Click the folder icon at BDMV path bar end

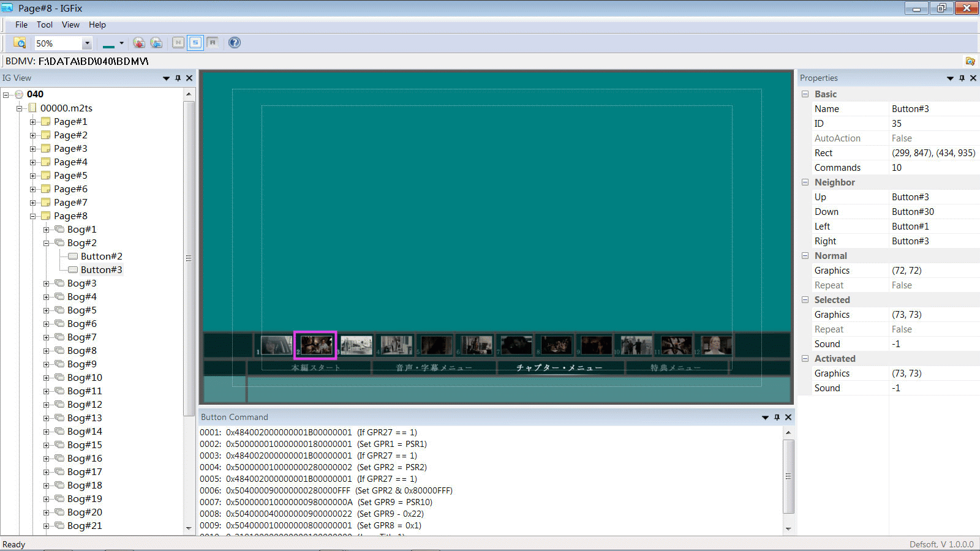click(970, 61)
